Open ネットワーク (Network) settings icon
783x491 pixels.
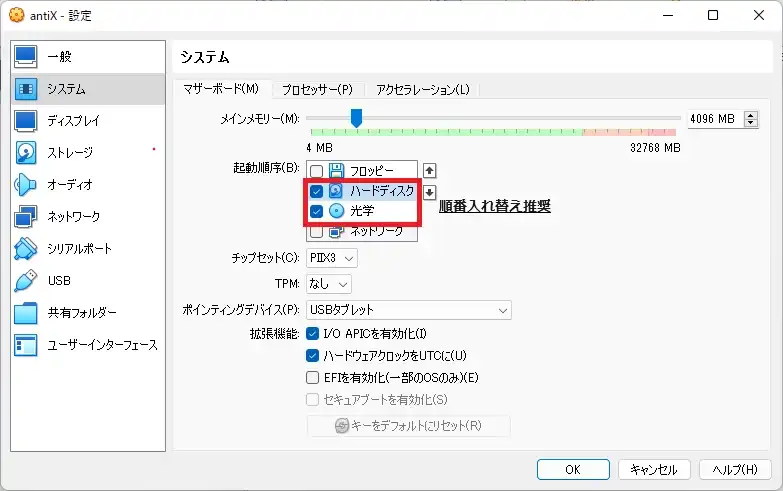click(26, 217)
